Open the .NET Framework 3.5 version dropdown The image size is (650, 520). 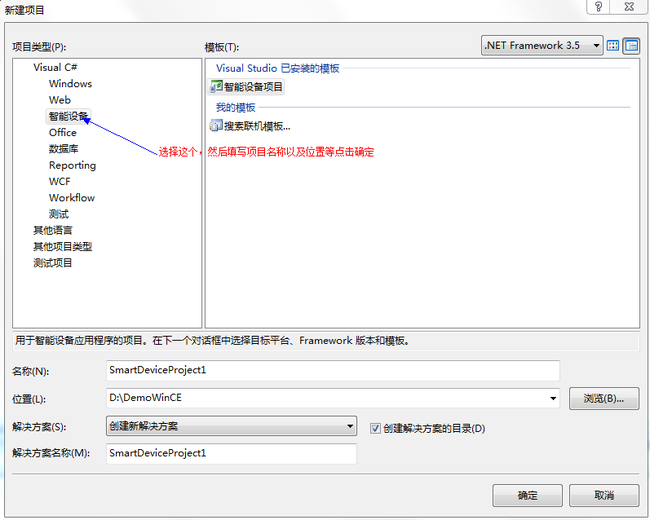tap(542, 45)
